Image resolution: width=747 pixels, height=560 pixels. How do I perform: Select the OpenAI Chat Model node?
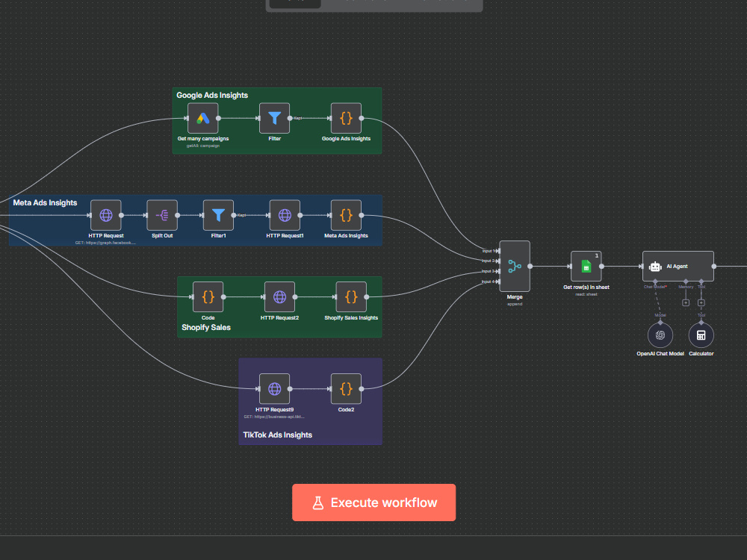[660, 335]
